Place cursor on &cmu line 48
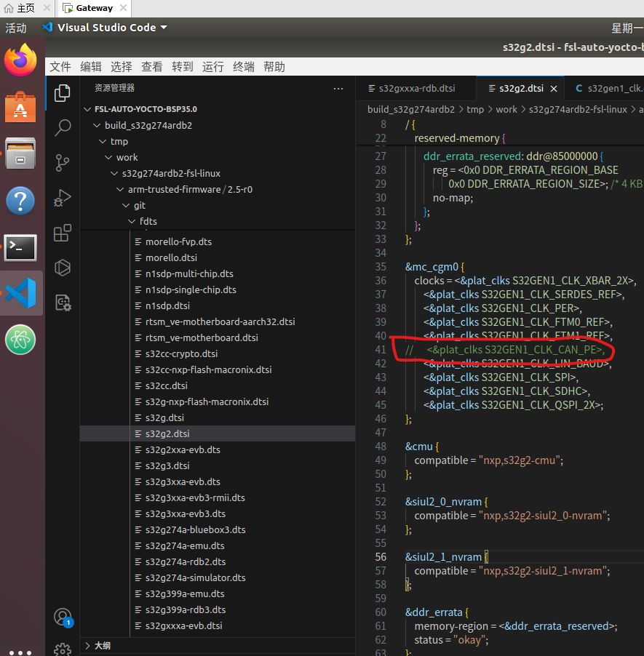Image resolution: width=644 pixels, height=656 pixels. [x=422, y=447]
